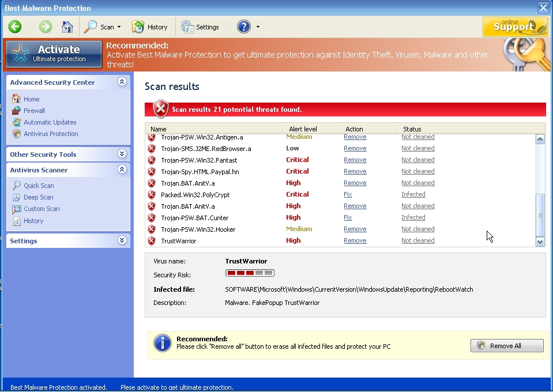This screenshot has height=392, width=553.
Task: Go to the Home toolbar icon
Action: (67, 27)
